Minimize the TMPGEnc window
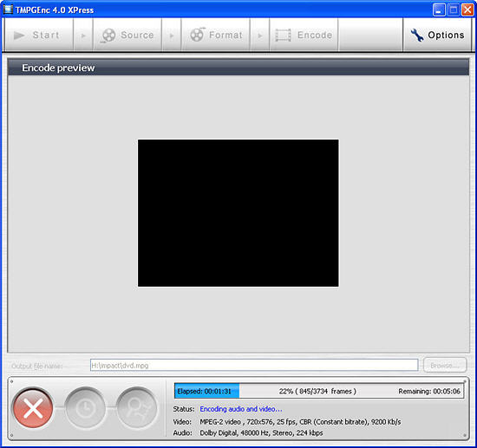 pyautogui.click(x=439, y=10)
